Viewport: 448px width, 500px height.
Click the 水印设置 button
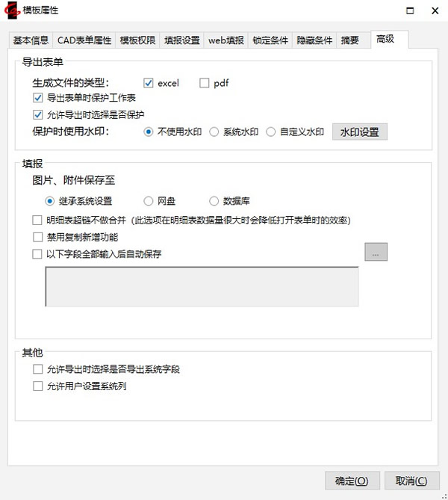pos(359,132)
